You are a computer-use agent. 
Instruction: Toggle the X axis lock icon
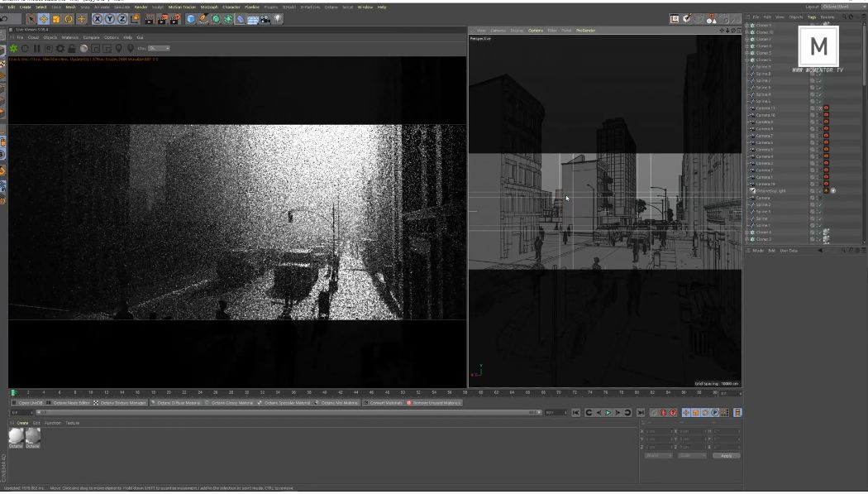pos(98,19)
